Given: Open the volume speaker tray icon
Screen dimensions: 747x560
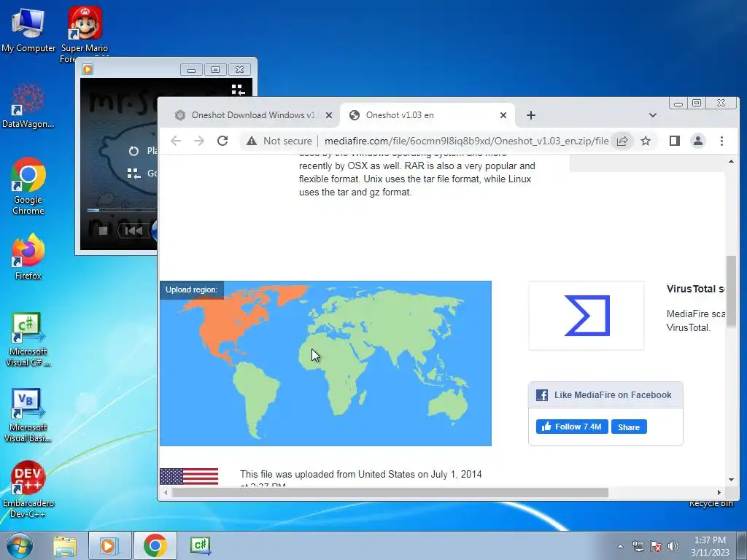Looking at the screenshot, I should point(673,546).
